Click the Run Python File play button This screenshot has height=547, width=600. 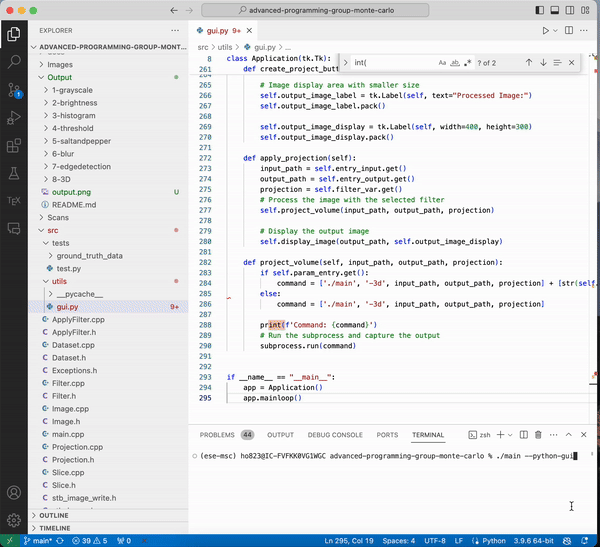click(x=545, y=31)
